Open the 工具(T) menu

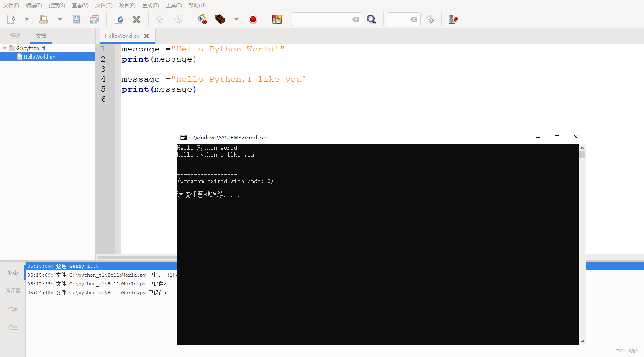coord(174,5)
